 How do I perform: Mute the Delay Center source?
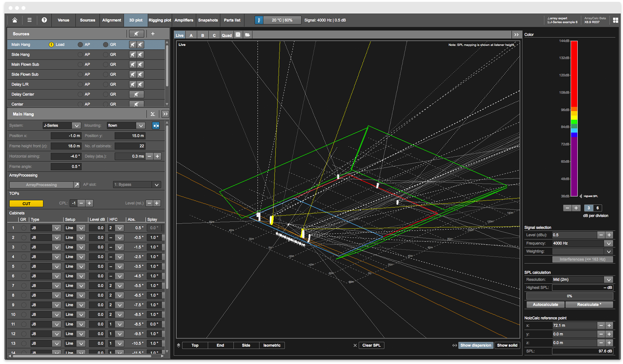tap(136, 94)
